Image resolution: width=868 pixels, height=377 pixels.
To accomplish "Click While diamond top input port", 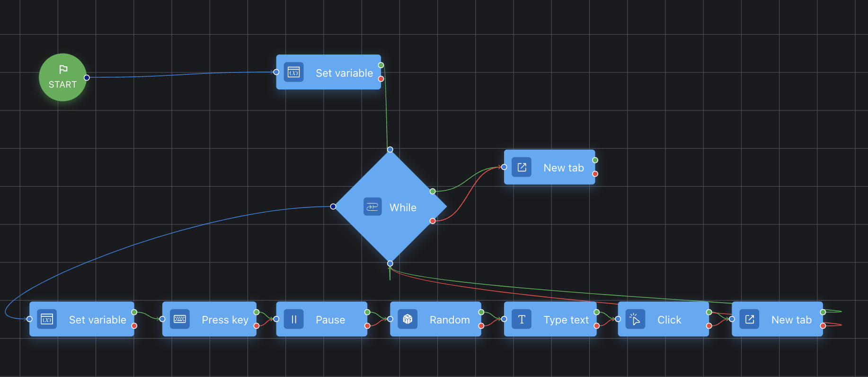I will click(x=390, y=150).
